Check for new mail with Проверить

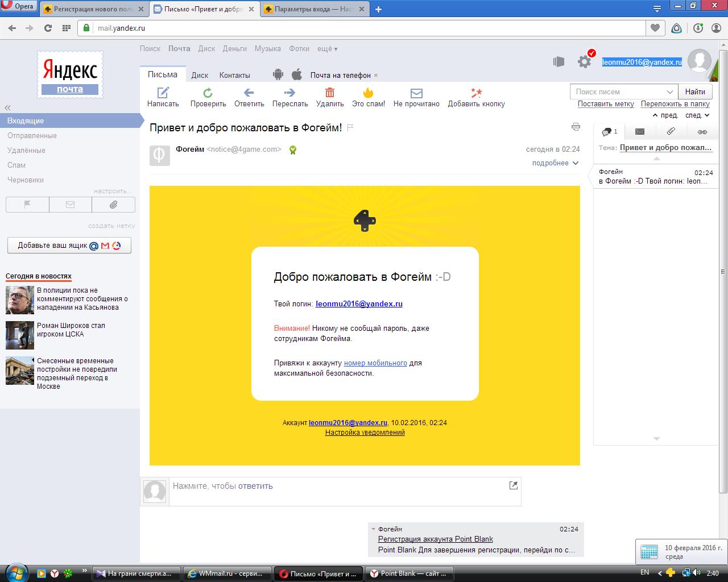click(x=208, y=97)
